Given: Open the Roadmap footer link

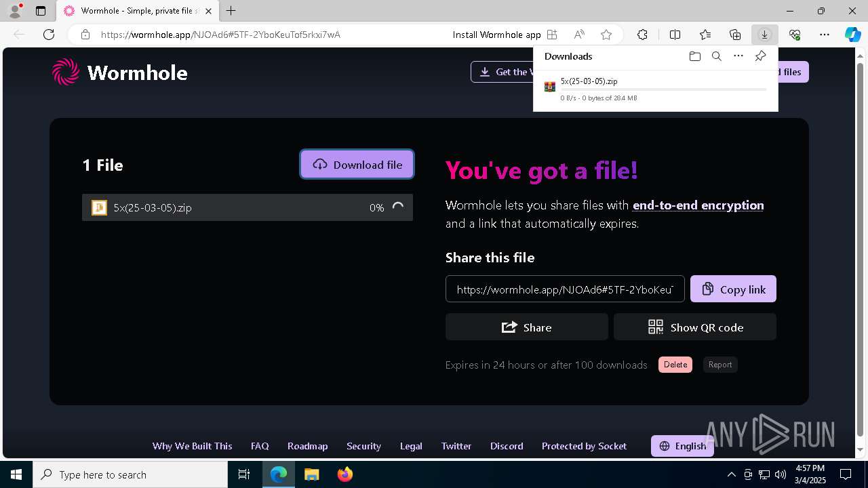Looking at the screenshot, I should 307,446.
